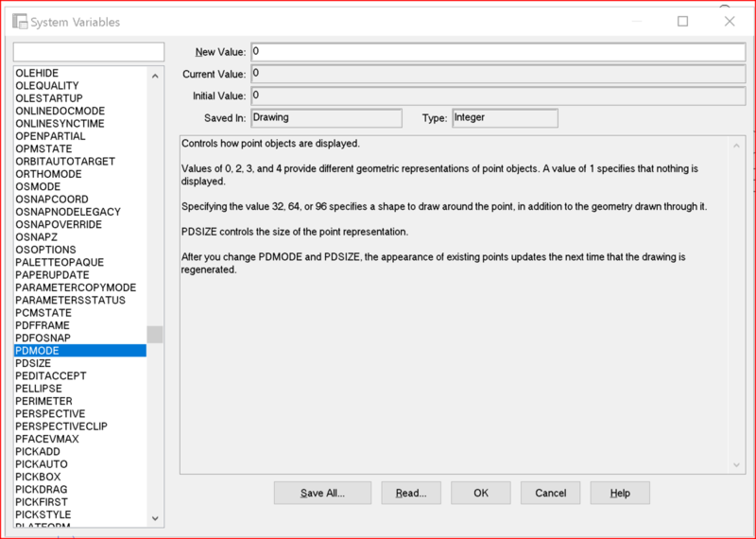Click the variable search box
This screenshot has height=539, width=756.
pos(89,52)
